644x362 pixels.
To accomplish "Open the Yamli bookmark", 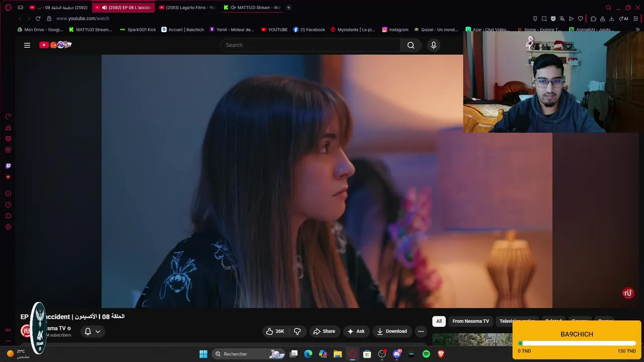I will point(231,30).
